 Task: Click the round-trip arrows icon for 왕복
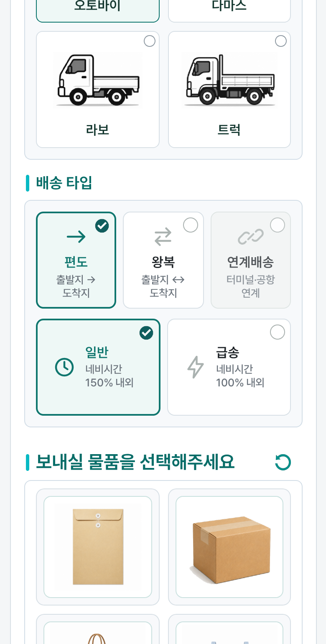pyautogui.click(x=163, y=237)
